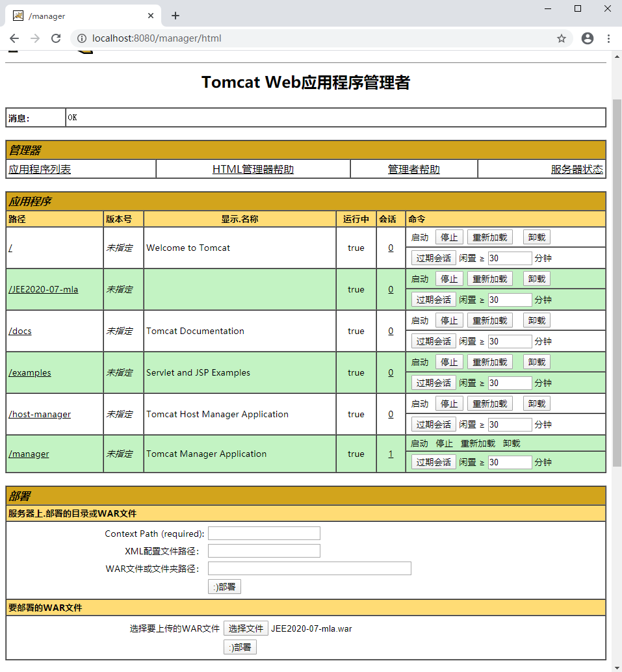Click the page vertical scrollbar

point(617,283)
